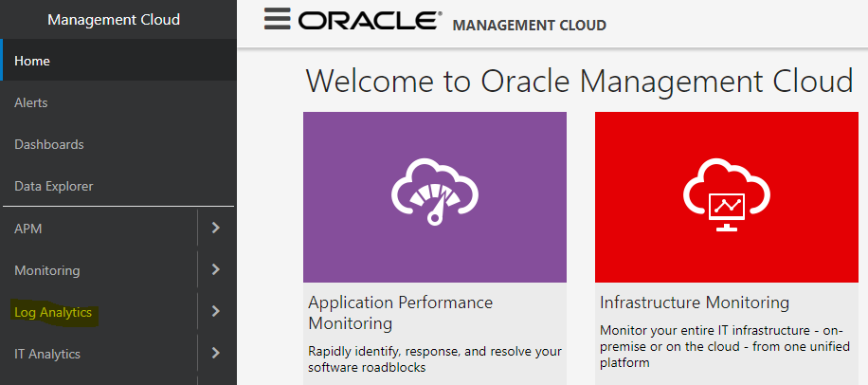The image size is (868, 385).
Task: Click the Management Cloud sidebar header
Action: [x=114, y=19]
